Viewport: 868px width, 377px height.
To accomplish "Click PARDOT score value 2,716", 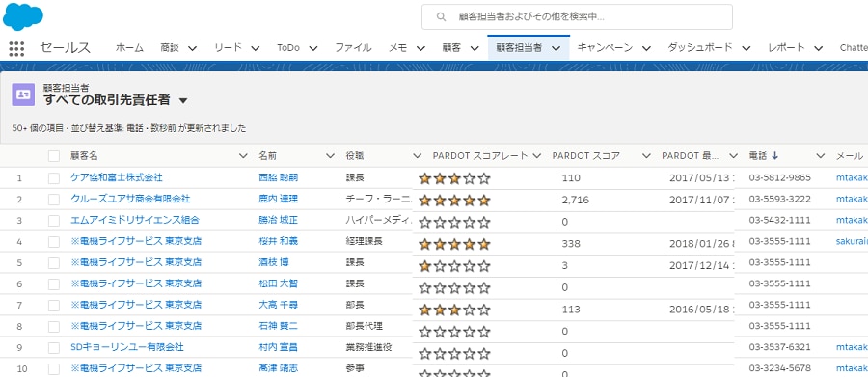I will pyautogui.click(x=575, y=200).
